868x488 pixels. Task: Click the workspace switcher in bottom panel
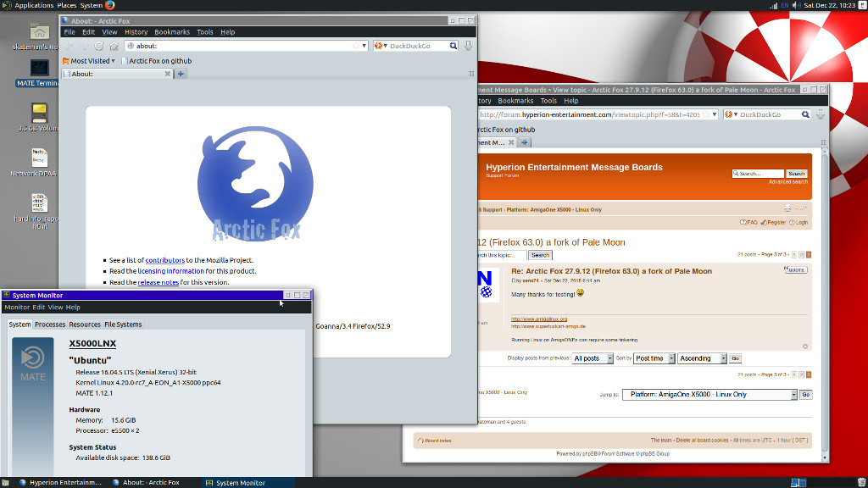point(798,482)
